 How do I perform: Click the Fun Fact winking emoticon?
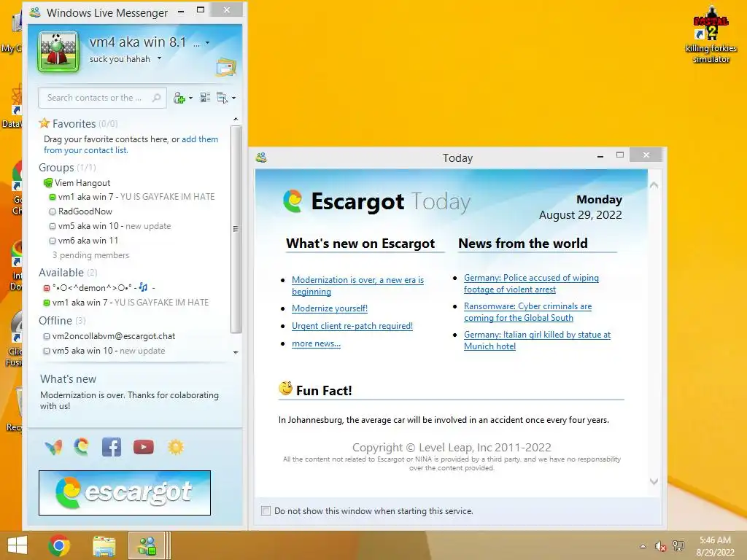pyautogui.click(x=285, y=389)
